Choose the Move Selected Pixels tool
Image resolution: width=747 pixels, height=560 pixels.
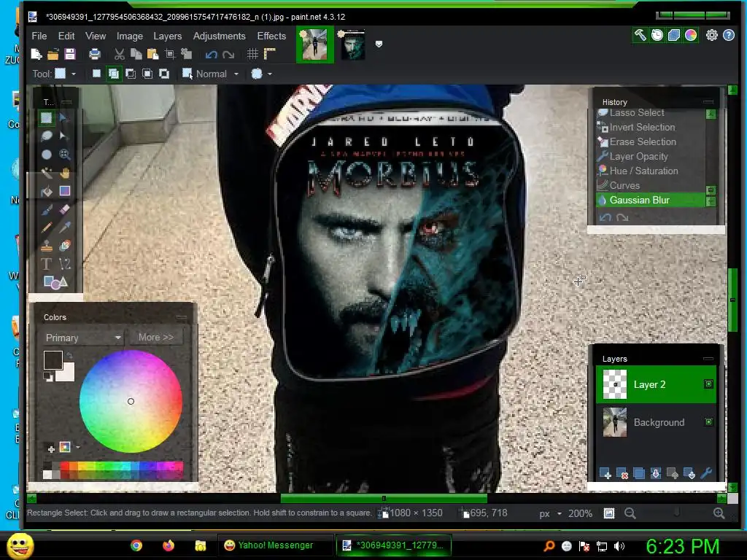point(64,118)
